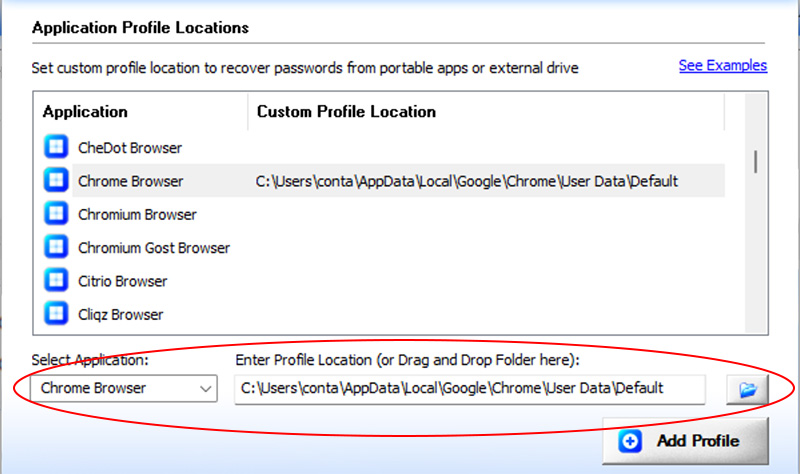Click the Citrio Browser row icon
This screenshot has width=800, height=474.
pos(56,280)
